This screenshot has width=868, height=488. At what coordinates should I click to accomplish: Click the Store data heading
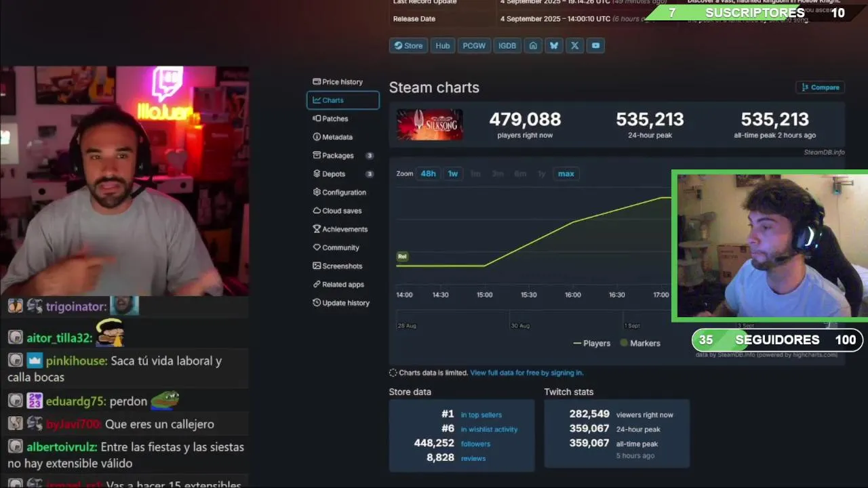click(x=410, y=392)
